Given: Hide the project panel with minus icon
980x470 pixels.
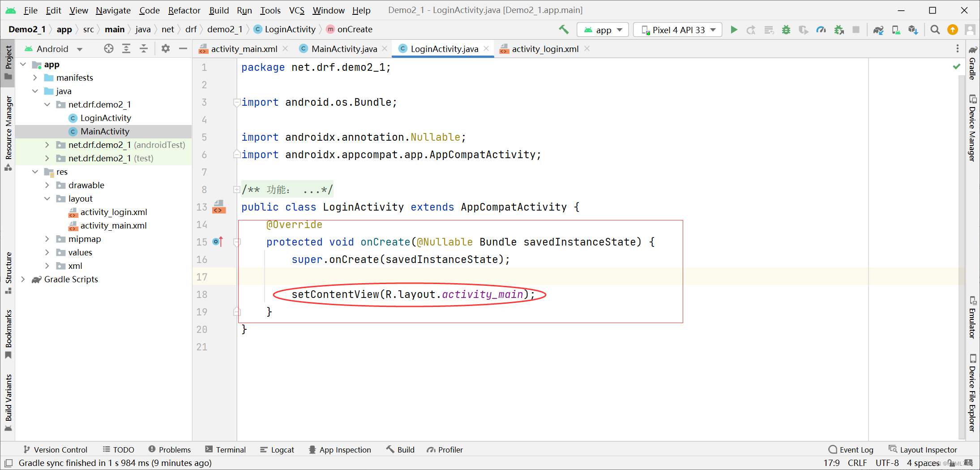Looking at the screenshot, I should (x=183, y=48).
